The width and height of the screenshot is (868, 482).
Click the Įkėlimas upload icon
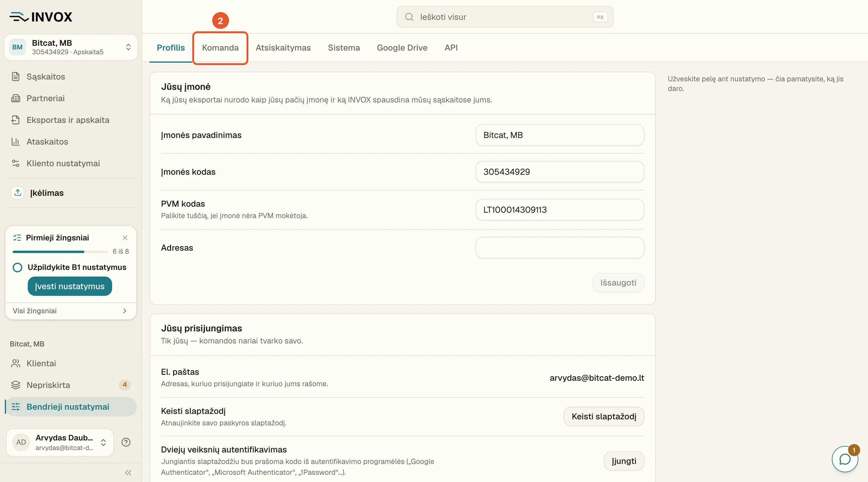(x=18, y=193)
